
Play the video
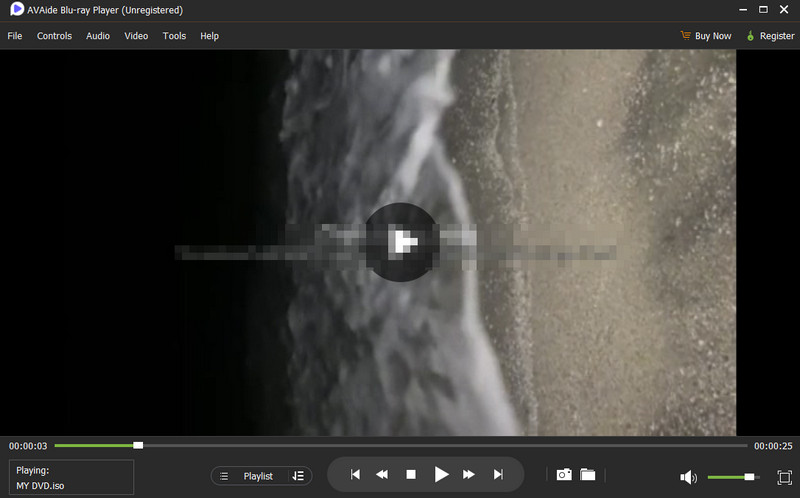point(441,475)
